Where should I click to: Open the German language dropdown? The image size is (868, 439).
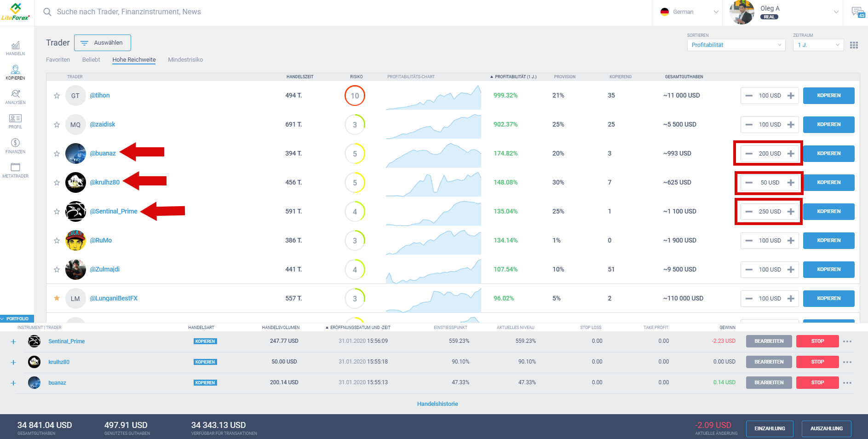point(687,12)
